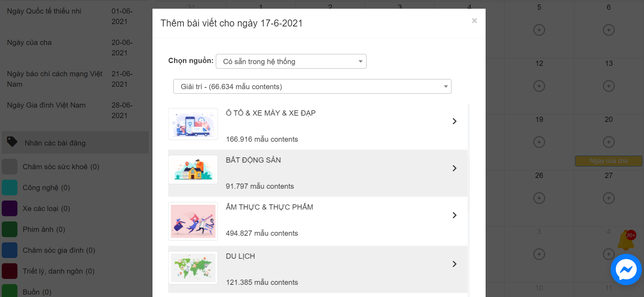
Task: Click the 28-06-2021 date in holiday list
Action: [x=122, y=110]
